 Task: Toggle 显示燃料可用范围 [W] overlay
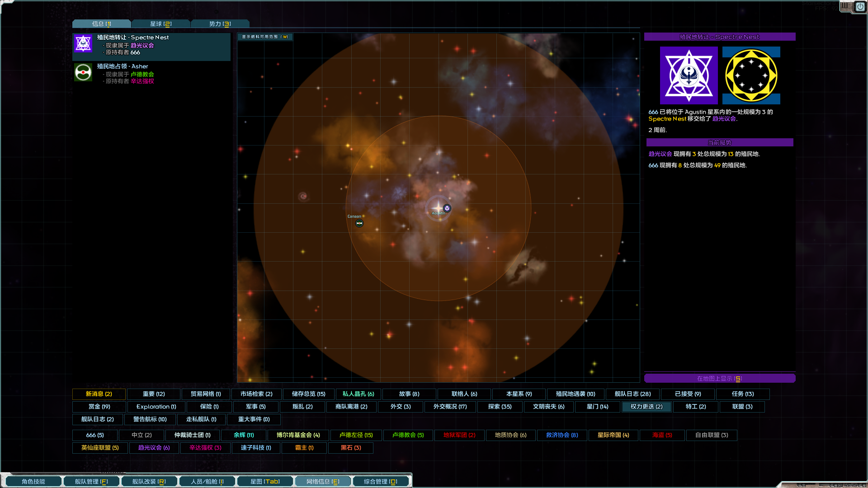(x=264, y=37)
